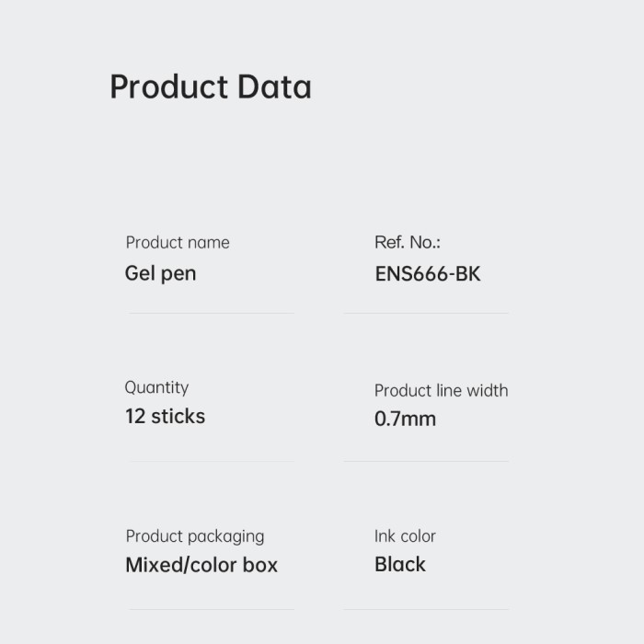Click the divider line below 'Gel pen'
The image size is (644, 644).
212,313
